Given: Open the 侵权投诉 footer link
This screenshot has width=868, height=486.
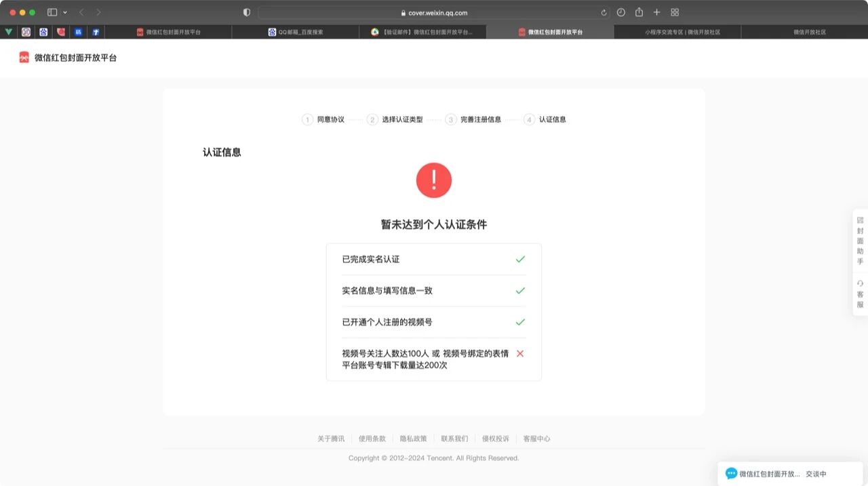Looking at the screenshot, I should tap(496, 439).
